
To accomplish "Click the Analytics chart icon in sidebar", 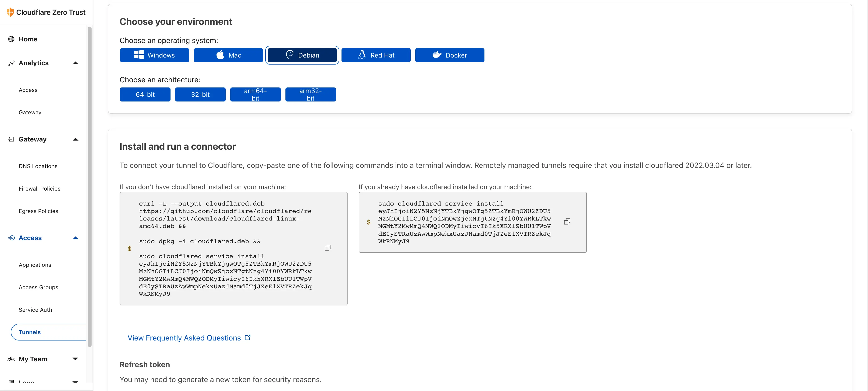I will [11, 63].
